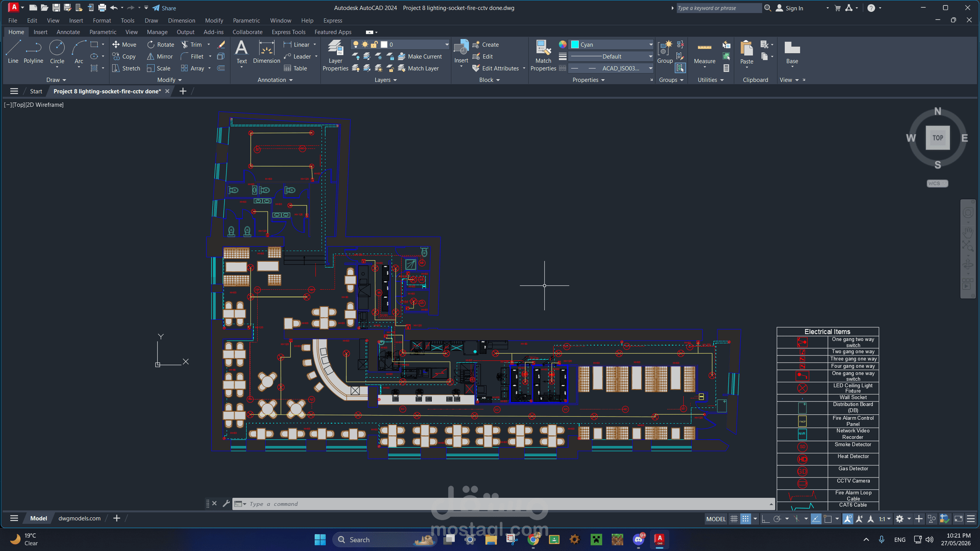Click the Share button

click(x=164, y=8)
